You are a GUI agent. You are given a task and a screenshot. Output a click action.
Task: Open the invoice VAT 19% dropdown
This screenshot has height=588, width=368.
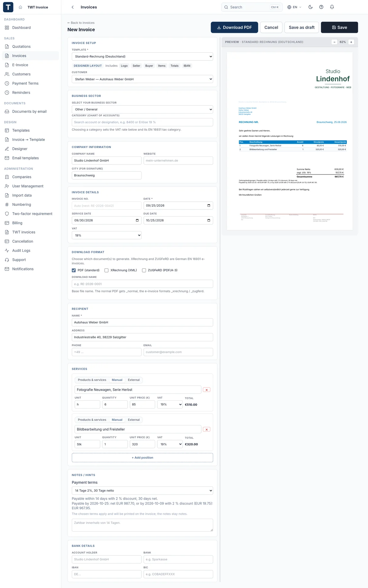point(106,236)
